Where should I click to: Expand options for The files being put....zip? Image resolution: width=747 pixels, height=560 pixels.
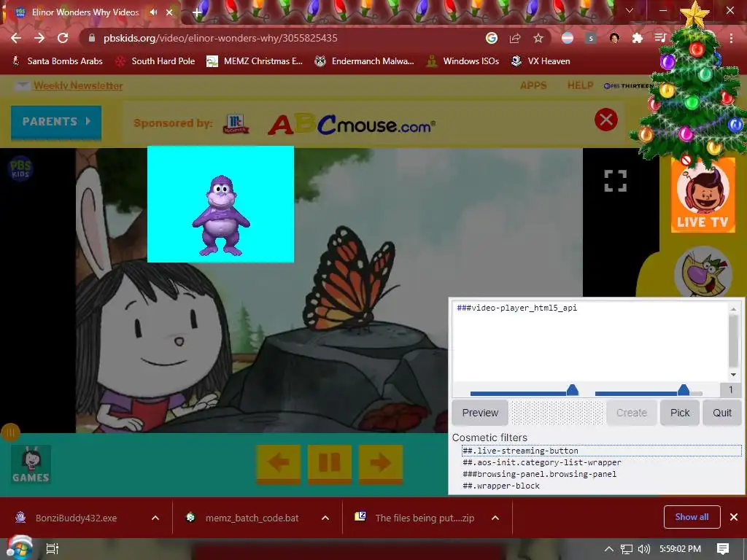pyautogui.click(x=495, y=518)
